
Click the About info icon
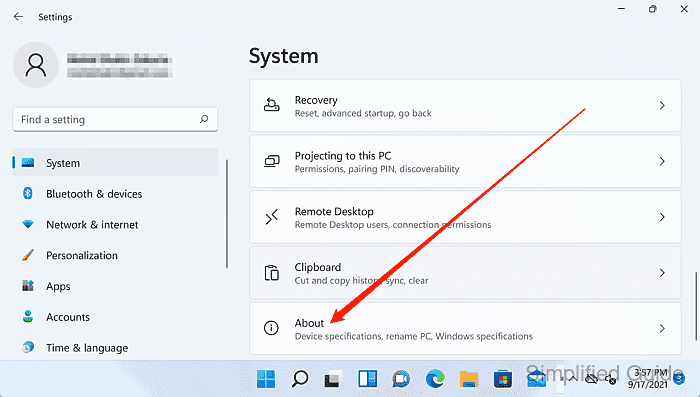271,328
